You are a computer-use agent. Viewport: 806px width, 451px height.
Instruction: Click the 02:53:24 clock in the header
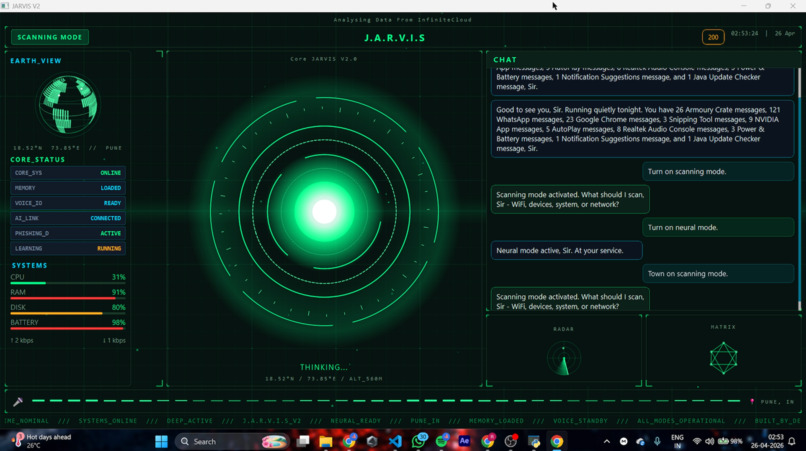click(744, 33)
